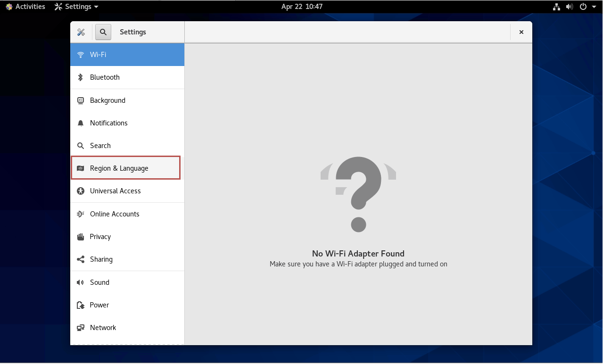
Task: Open the Wi-Fi settings panel
Action: (x=127, y=55)
